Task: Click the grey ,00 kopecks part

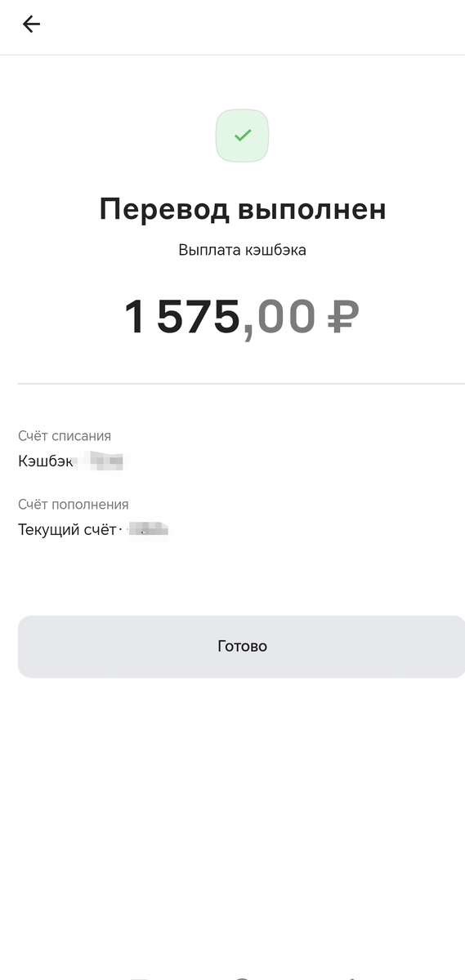Action: click(279, 318)
